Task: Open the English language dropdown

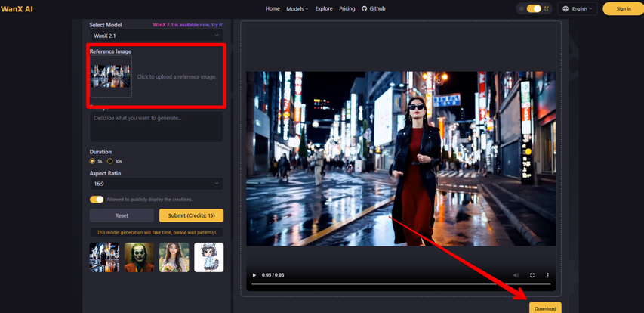Action: pos(577,8)
